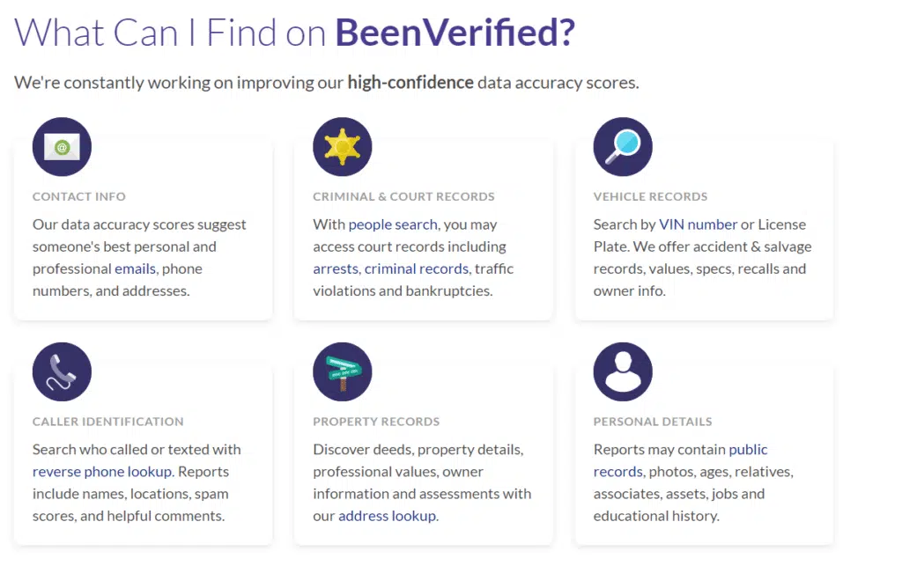Select the Contact Info card heading
The height and width of the screenshot is (588, 902).
tap(79, 196)
